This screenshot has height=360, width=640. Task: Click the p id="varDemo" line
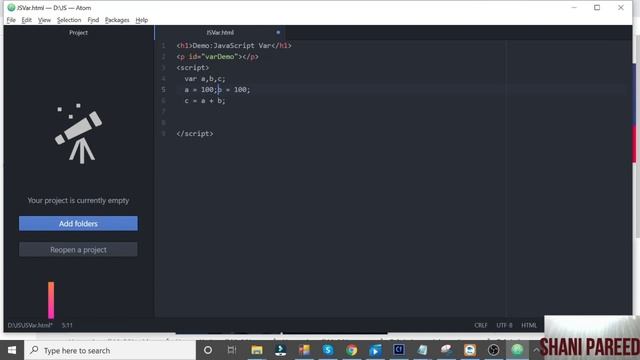pos(217,57)
